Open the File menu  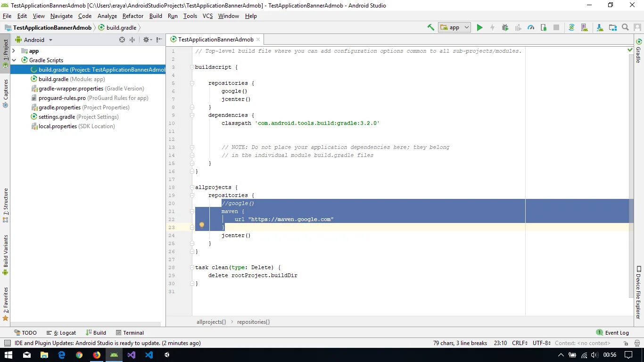click(x=7, y=16)
